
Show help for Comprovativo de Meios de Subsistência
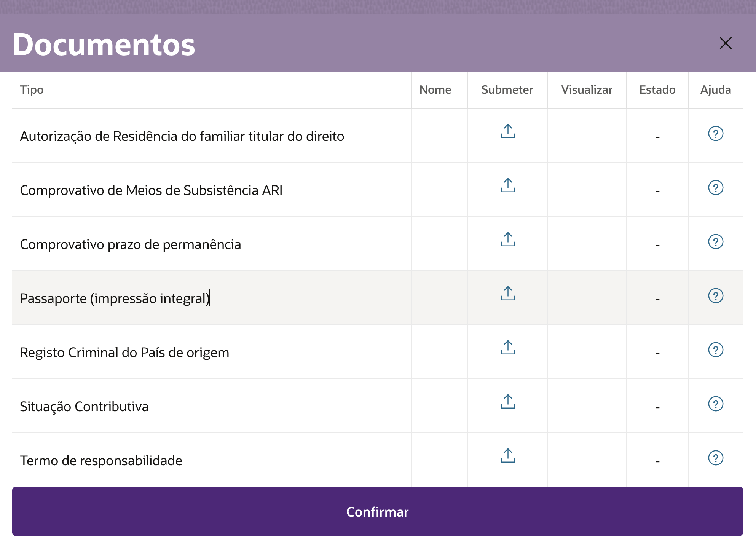point(716,188)
